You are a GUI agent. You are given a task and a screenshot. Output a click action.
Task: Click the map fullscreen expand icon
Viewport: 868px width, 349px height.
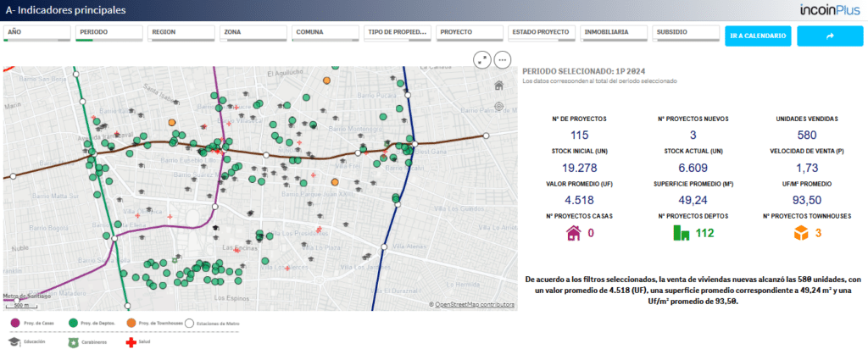(x=481, y=59)
